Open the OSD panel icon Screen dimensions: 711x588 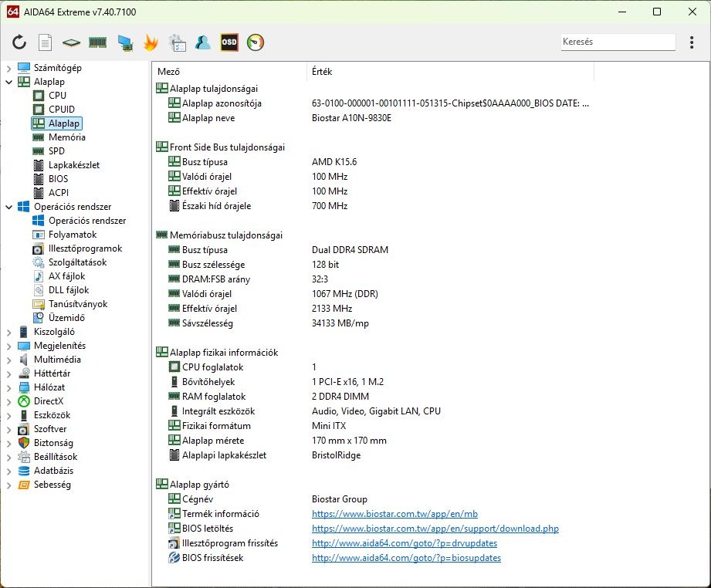(x=229, y=42)
